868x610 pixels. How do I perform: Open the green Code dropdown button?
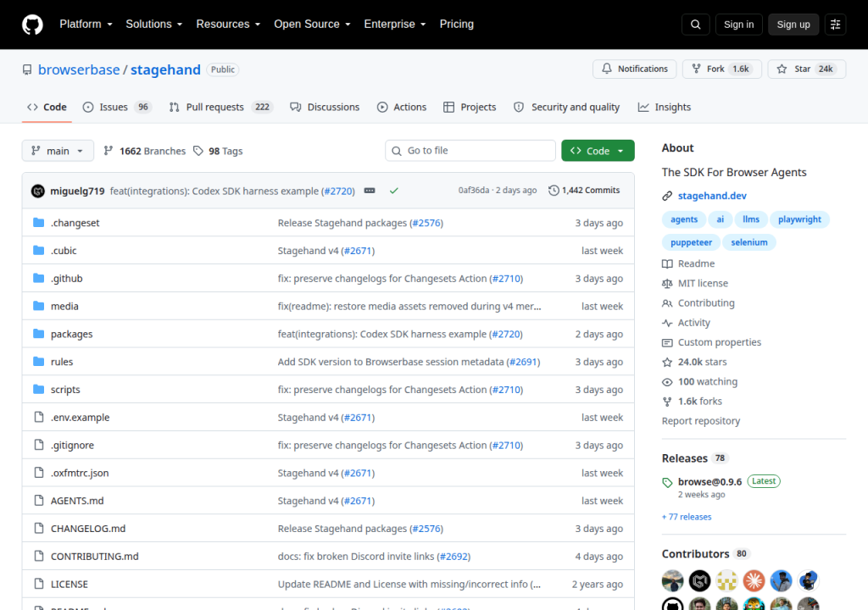pyautogui.click(x=598, y=151)
